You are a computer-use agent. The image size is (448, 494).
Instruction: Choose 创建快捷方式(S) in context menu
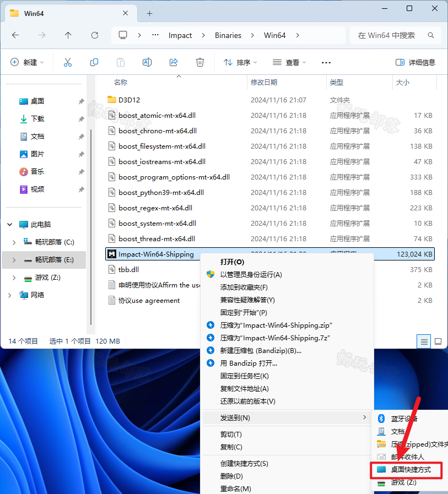pyautogui.click(x=287, y=464)
